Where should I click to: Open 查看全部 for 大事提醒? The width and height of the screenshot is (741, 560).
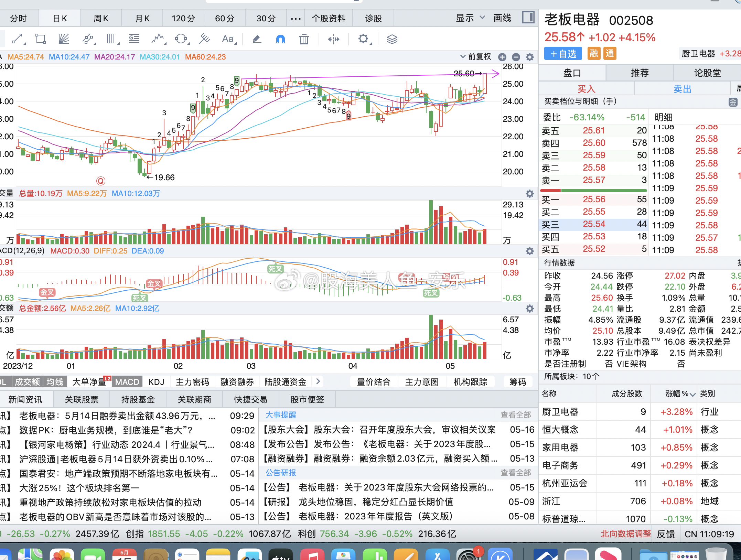516,415
